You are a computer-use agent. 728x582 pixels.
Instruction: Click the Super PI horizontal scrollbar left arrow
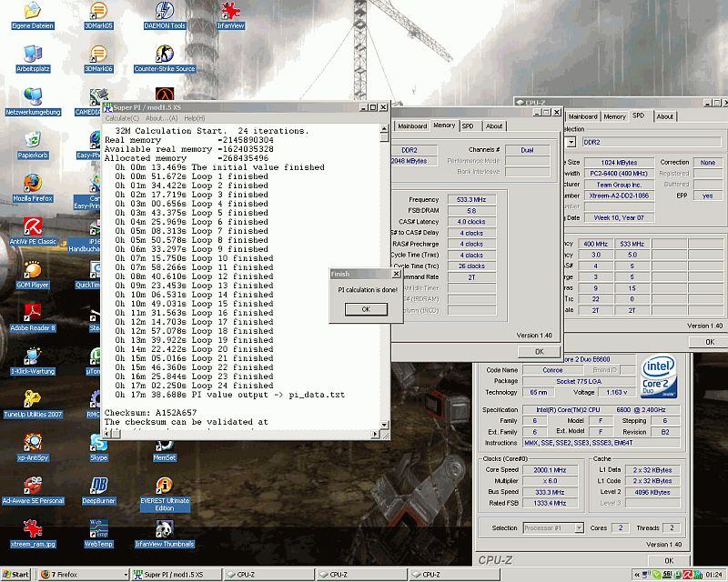pyautogui.click(x=107, y=434)
